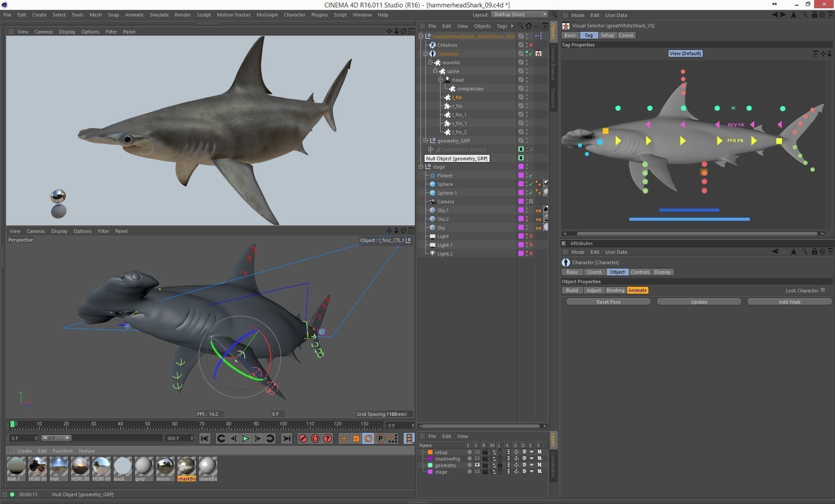Screen dimensions: 835x504
Task: Switch to the Controls tab in Attributes
Action: [x=640, y=272]
